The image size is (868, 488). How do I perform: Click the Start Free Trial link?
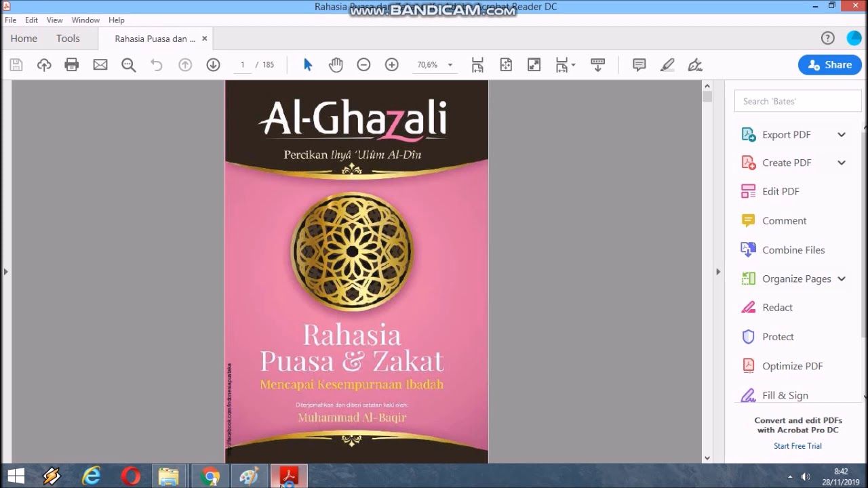click(798, 446)
